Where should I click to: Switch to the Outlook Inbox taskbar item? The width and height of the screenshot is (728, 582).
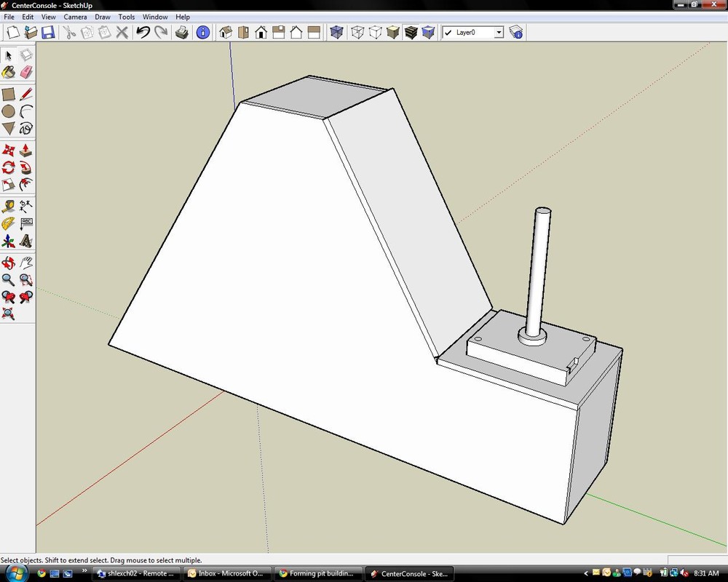[227, 573]
